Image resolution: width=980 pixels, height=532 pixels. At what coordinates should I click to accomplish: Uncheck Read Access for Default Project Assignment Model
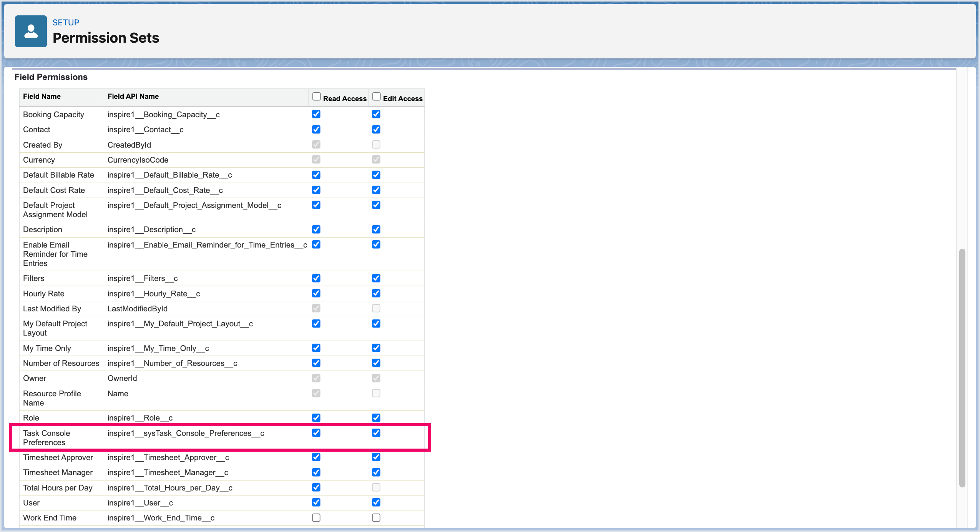[x=316, y=205]
